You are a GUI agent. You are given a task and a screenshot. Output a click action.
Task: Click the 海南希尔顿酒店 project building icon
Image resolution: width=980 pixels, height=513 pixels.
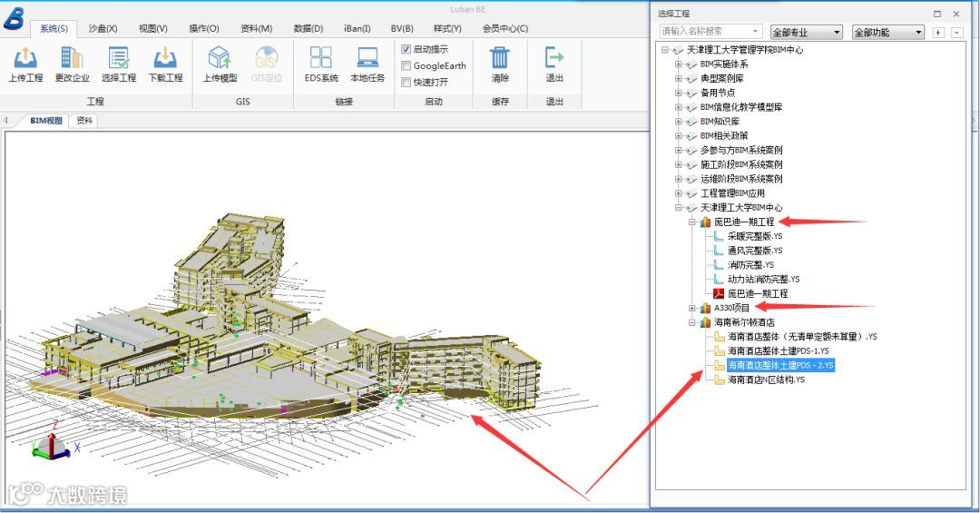click(x=706, y=322)
